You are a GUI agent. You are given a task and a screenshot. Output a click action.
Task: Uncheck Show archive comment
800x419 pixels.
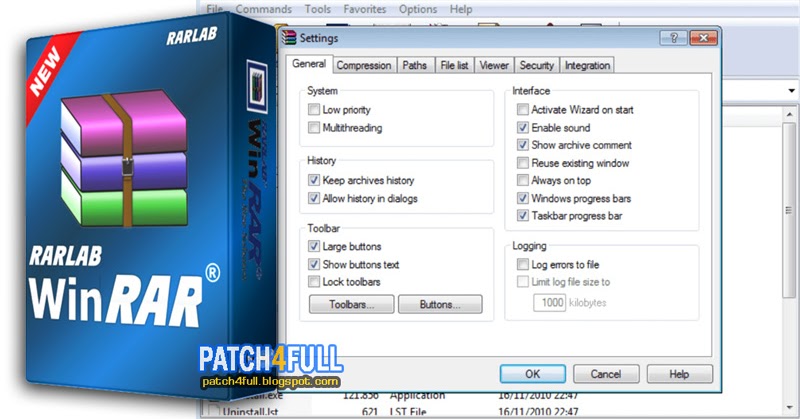click(522, 144)
